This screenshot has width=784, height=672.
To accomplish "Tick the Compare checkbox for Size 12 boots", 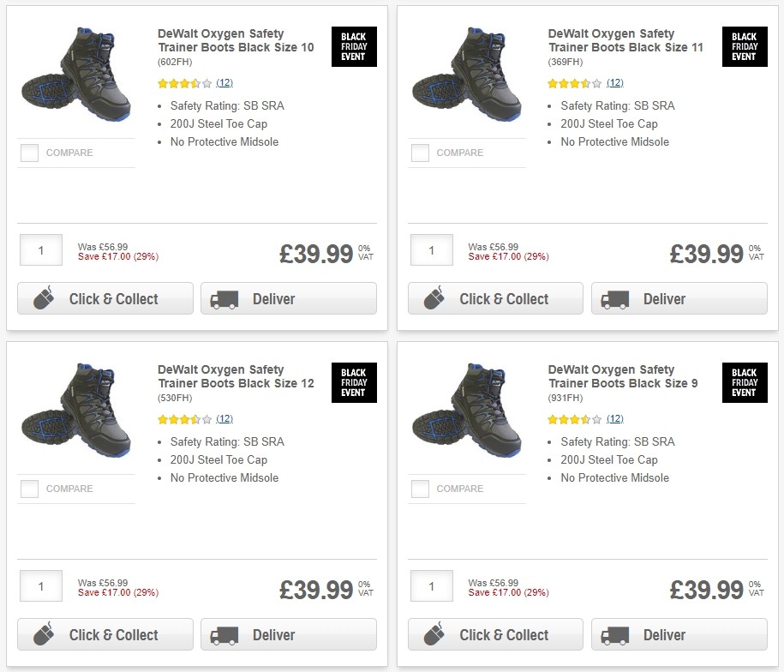I will pyautogui.click(x=30, y=489).
